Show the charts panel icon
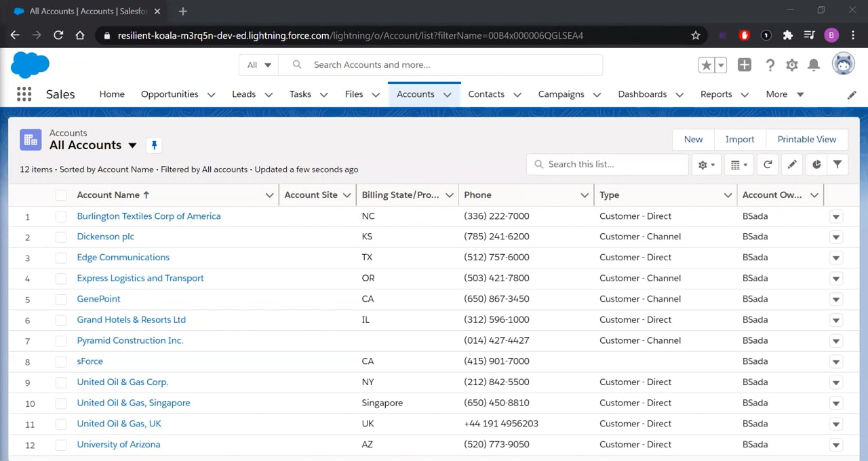The height and width of the screenshot is (461, 868). tap(816, 165)
